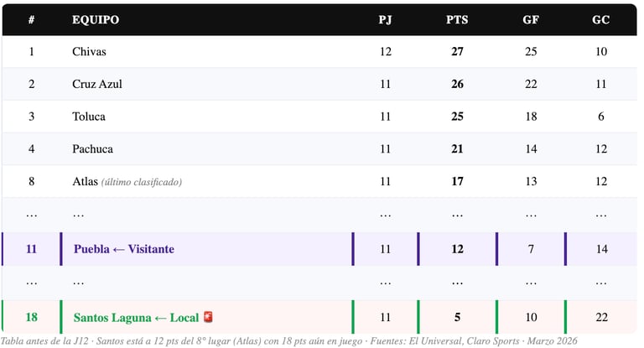Select the highlighted Puebla Visitante row label

click(124, 249)
